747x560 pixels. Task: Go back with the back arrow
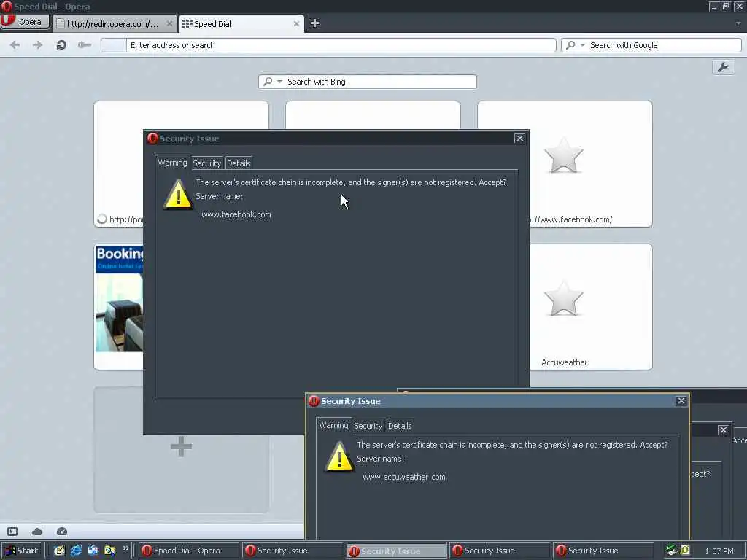(15, 44)
